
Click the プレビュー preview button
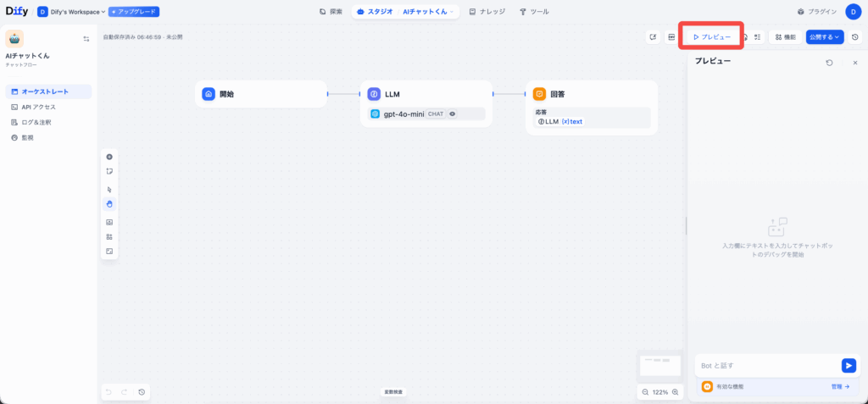pyautogui.click(x=711, y=37)
